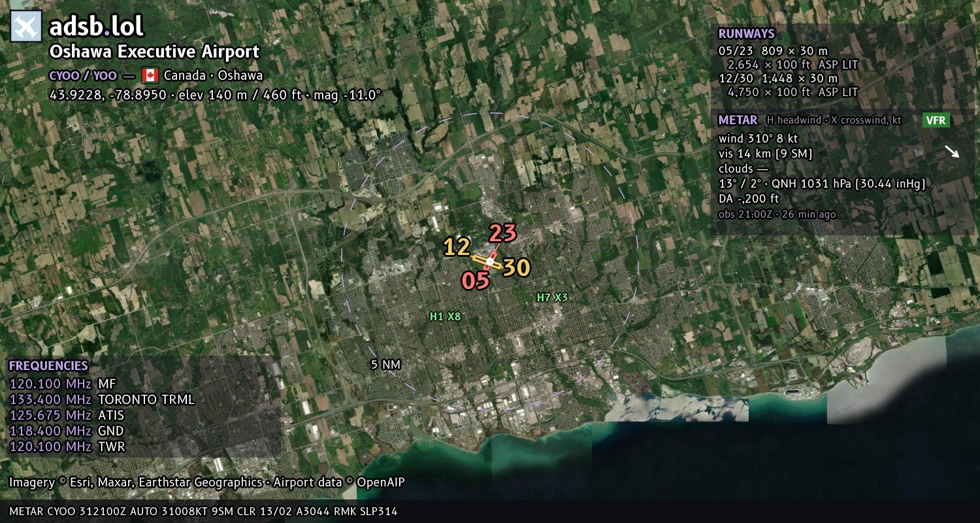Click the RUNWAYS panel heading
The width and height of the screenshot is (980, 523).
pos(746,34)
